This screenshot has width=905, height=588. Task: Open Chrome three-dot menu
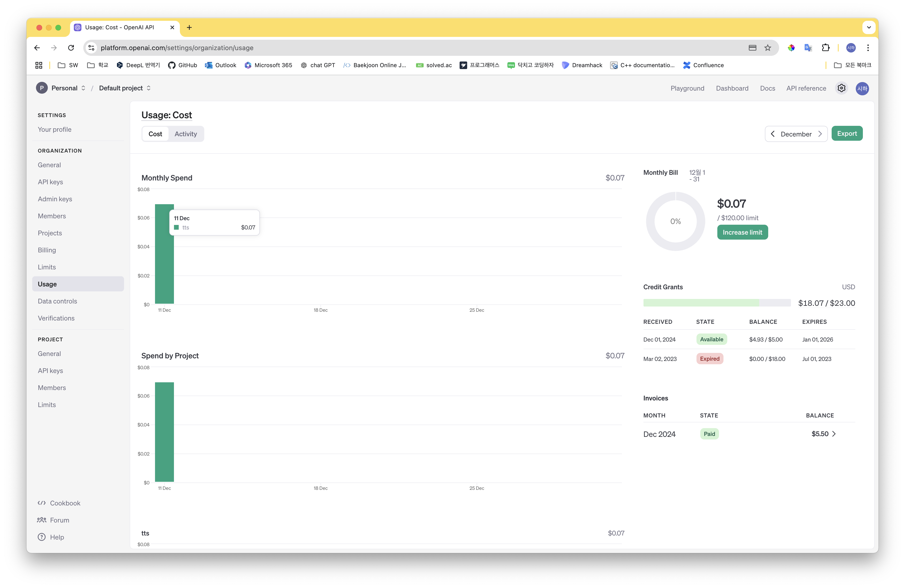click(868, 48)
